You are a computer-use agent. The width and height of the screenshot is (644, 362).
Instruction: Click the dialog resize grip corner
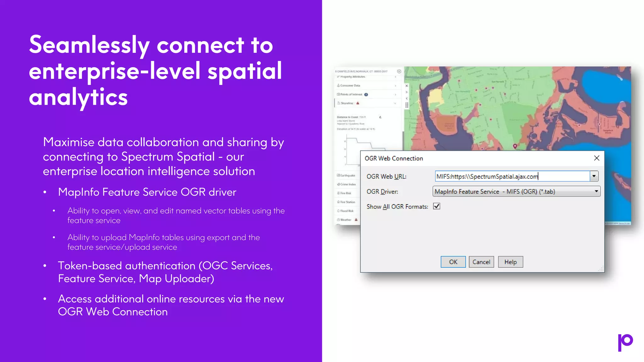[x=601, y=269]
